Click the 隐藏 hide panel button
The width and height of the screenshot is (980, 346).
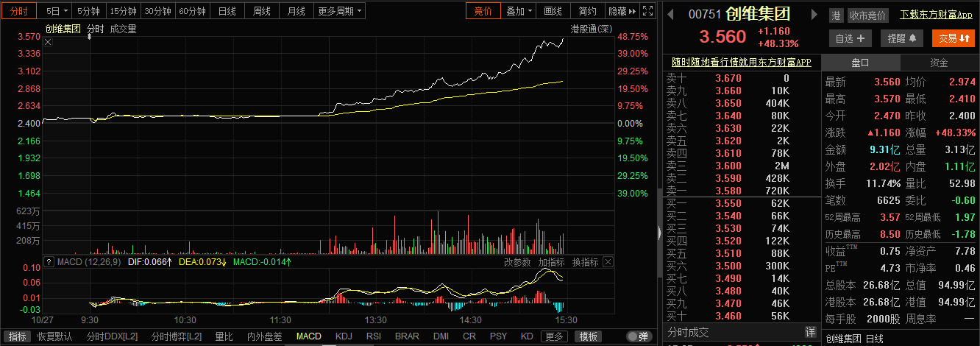point(622,11)
